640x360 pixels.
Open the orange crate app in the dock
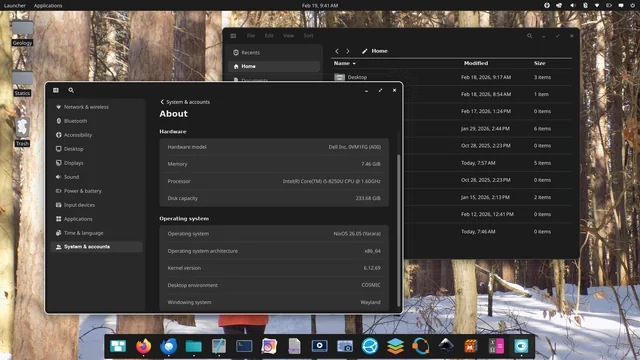point(471,346)
